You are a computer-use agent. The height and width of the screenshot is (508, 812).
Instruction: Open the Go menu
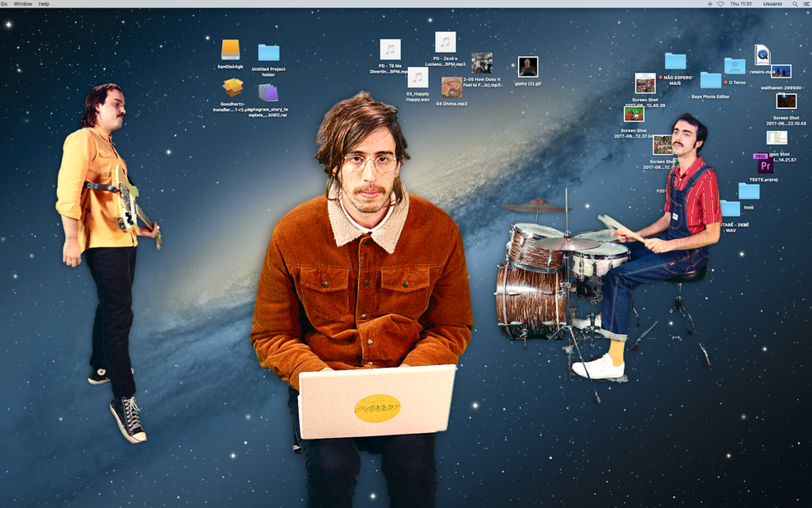(x=4, y=4)
